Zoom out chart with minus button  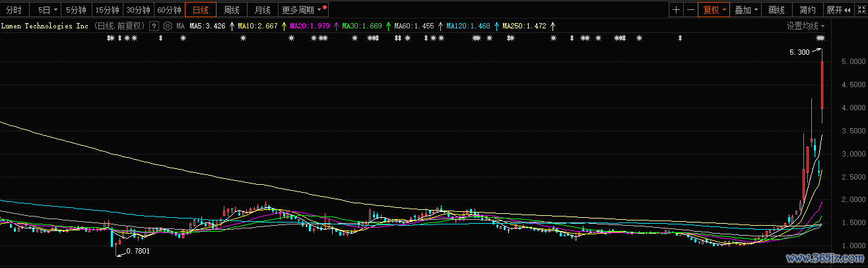click(690, 10)
